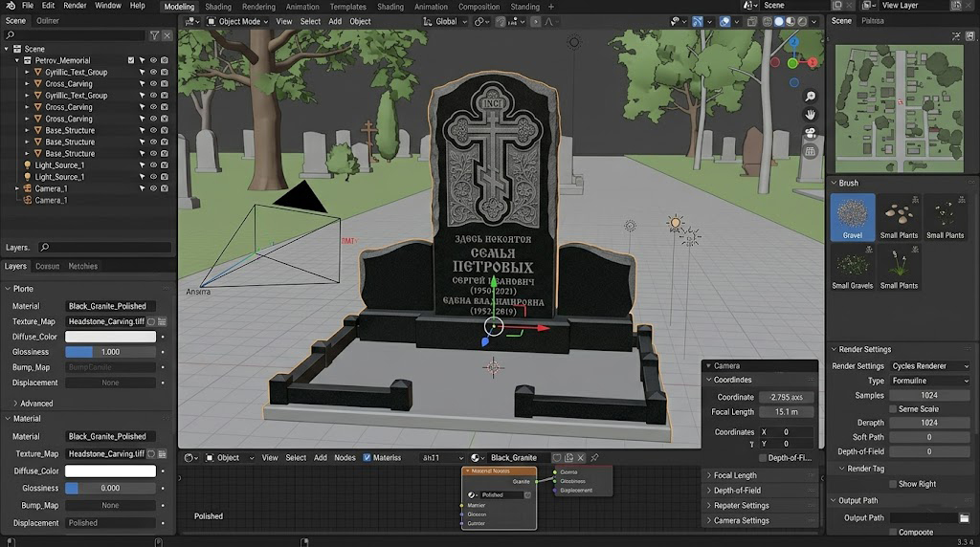Click the outliner search magnifier icon

point(10,35)
